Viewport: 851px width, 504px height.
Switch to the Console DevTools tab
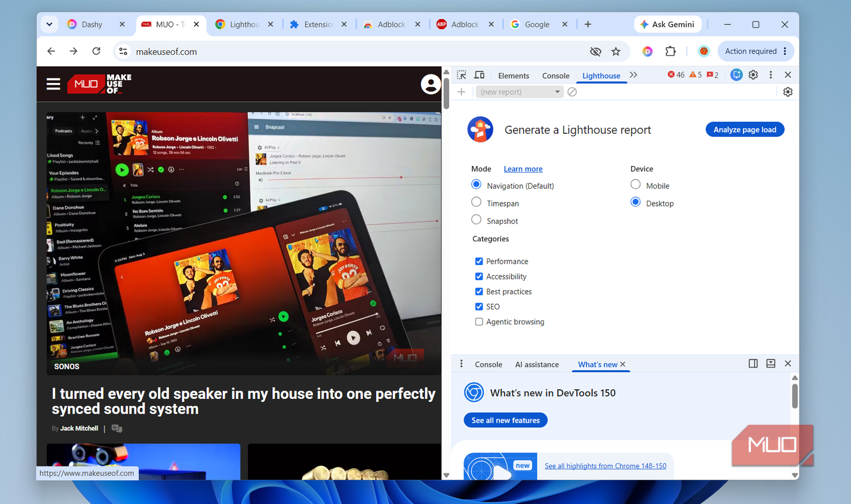point(555,76)
